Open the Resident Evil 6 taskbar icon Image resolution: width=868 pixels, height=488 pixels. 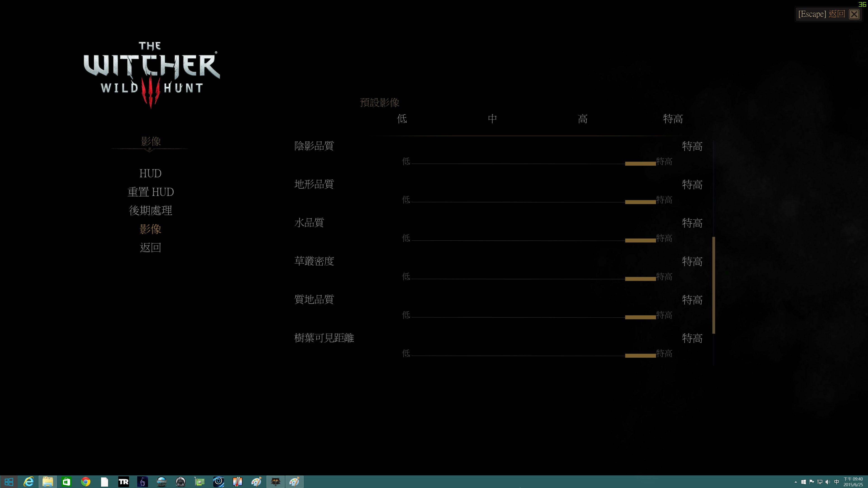(143, 482)
